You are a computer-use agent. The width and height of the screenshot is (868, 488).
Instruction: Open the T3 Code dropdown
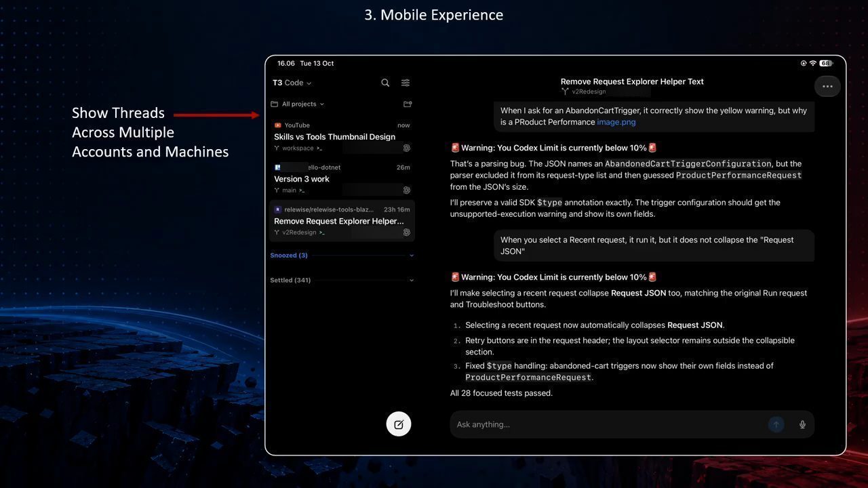[x=292, y=83]
